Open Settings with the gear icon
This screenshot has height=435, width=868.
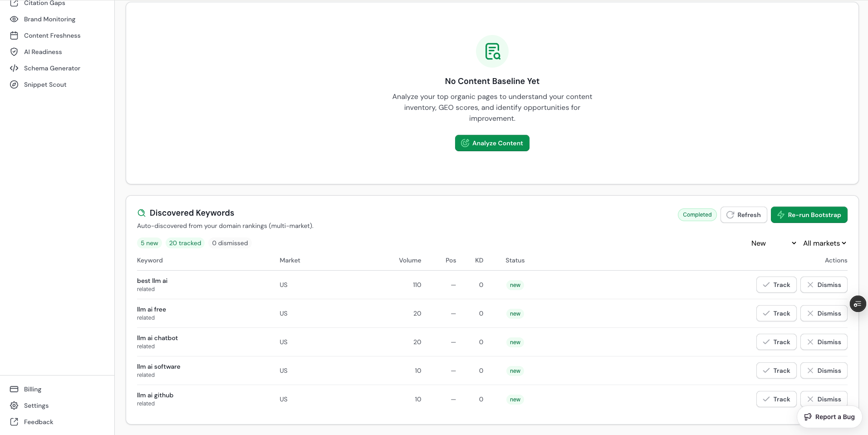click(14, 405)
